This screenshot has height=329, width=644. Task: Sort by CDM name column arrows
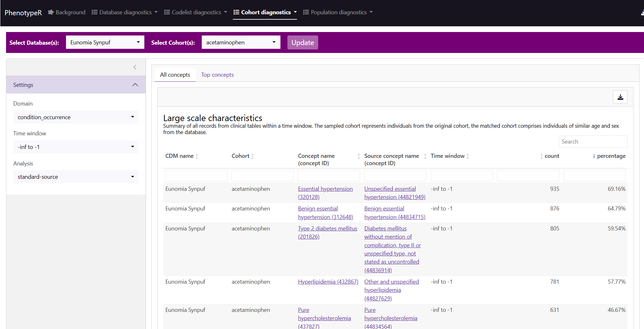[x=197, y=156]
